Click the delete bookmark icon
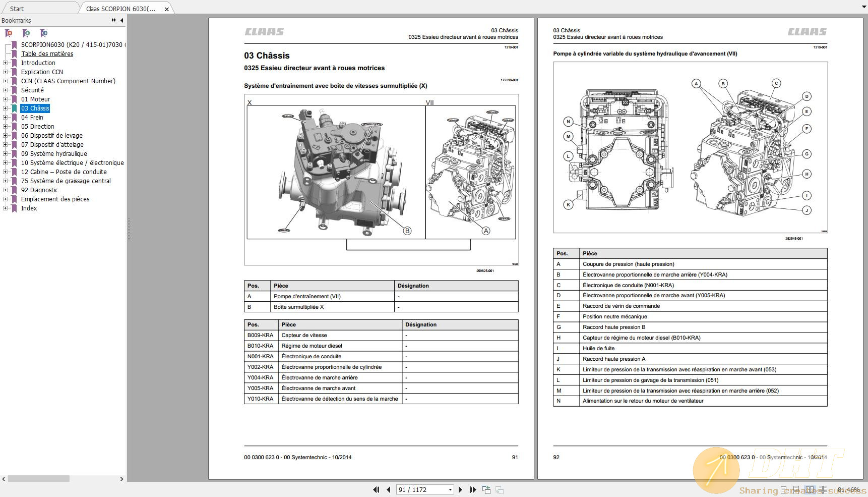The height and width of the screenshot is (497, 868). point(9,33)
